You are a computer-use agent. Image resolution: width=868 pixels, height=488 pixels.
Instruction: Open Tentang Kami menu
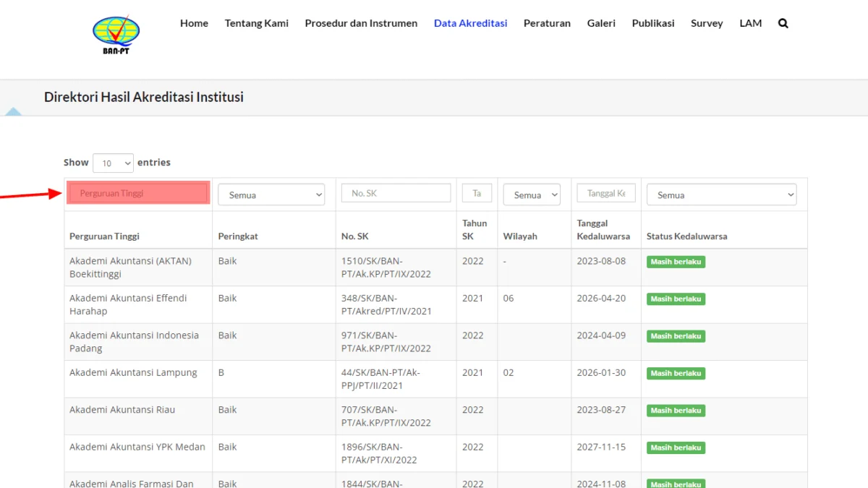click(x=256, y=23)
